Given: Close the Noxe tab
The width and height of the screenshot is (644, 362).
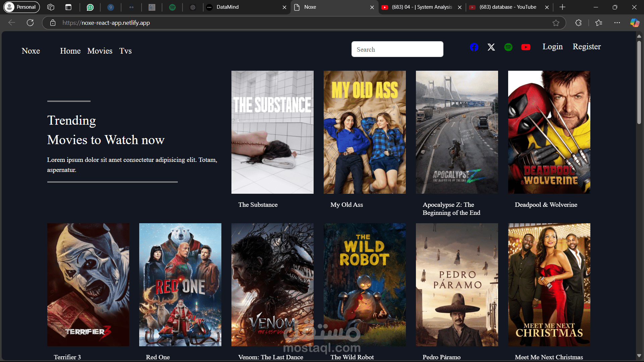Looking at the screenshot, I should point(372,7).
